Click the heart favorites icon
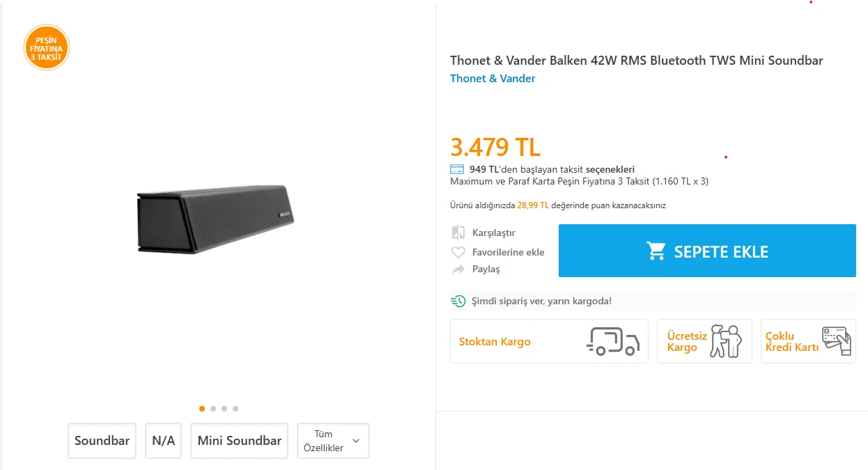868x470 pixels. [458, 252]
